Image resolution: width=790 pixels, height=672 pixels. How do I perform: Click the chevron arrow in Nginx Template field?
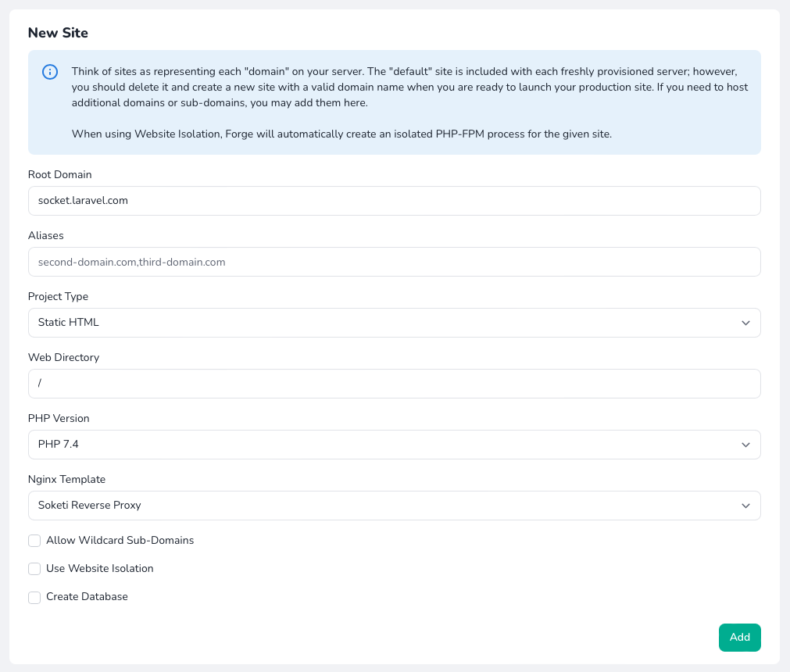pos(745,506)
